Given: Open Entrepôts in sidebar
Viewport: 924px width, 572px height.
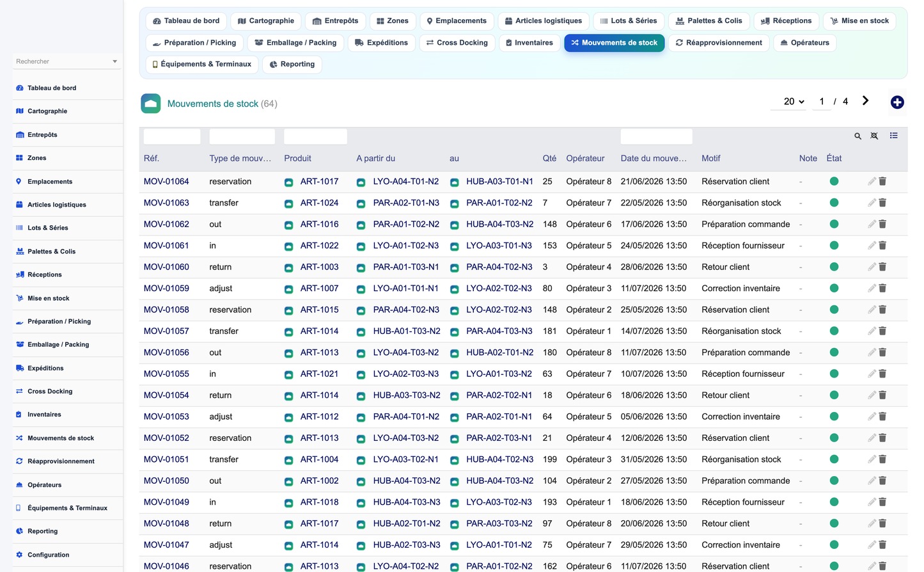Looking at the screenshot, I should click(42, 135).
